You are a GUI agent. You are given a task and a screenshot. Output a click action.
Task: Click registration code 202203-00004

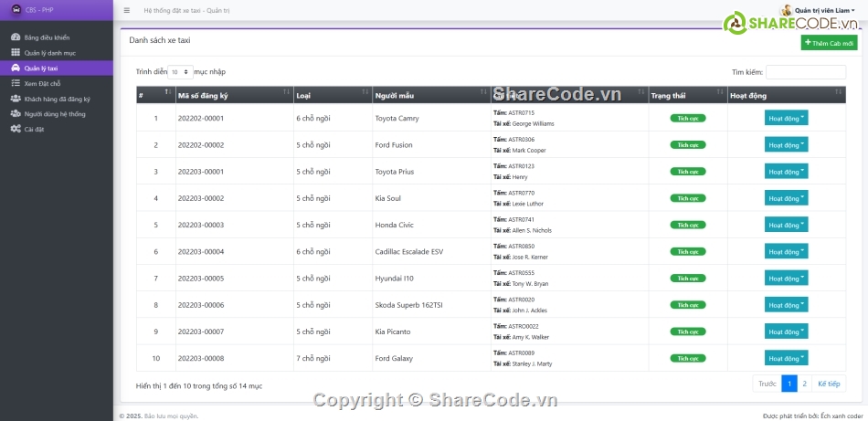[x=201, y=252]
